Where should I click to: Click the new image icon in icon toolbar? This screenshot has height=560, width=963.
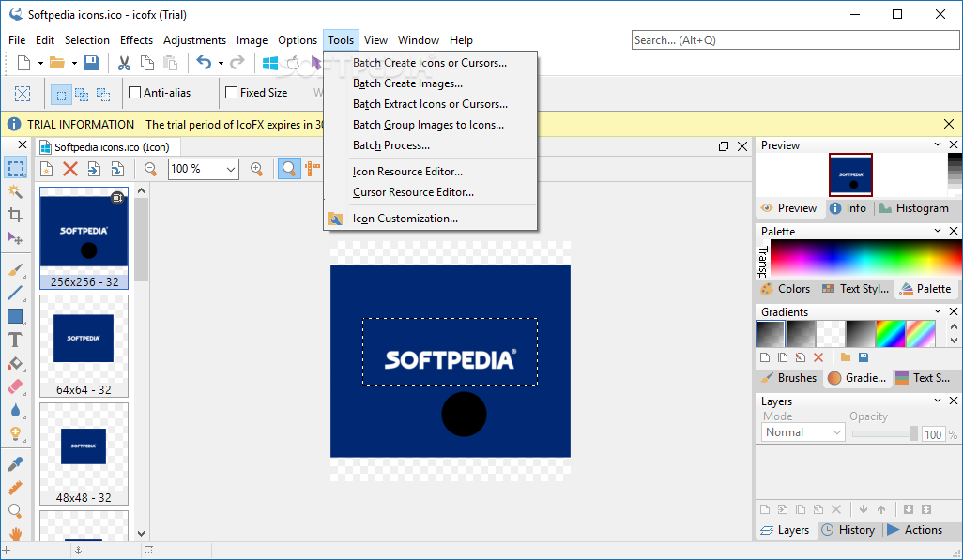(x=47, y=169)
